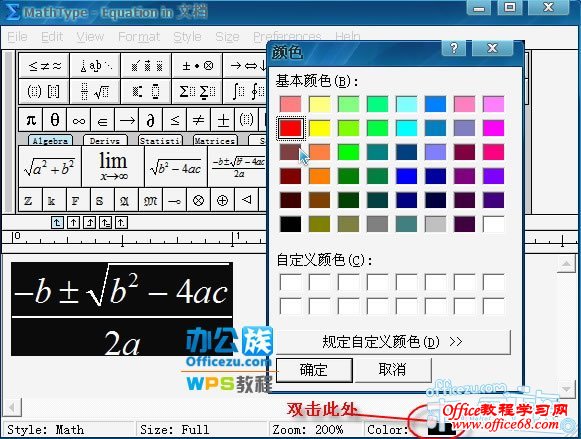
Task: Open the Style menu
Action: pos(187,37)
